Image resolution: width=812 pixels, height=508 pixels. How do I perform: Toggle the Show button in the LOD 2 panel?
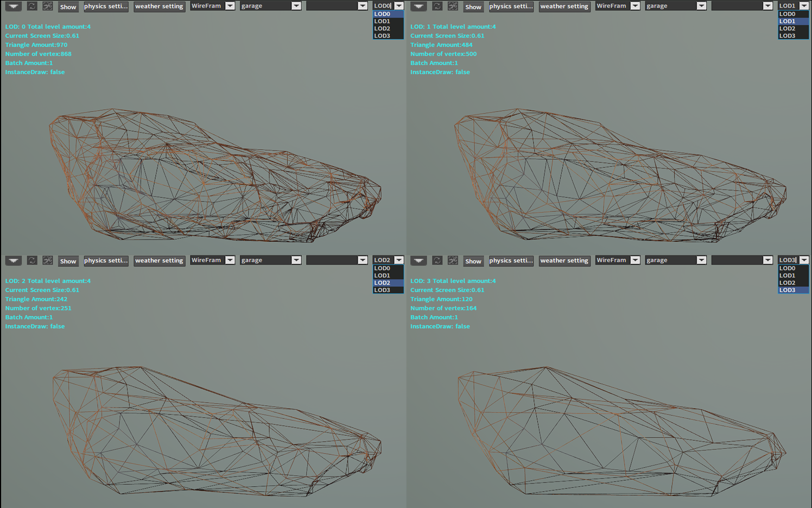[x=68, y=261]
